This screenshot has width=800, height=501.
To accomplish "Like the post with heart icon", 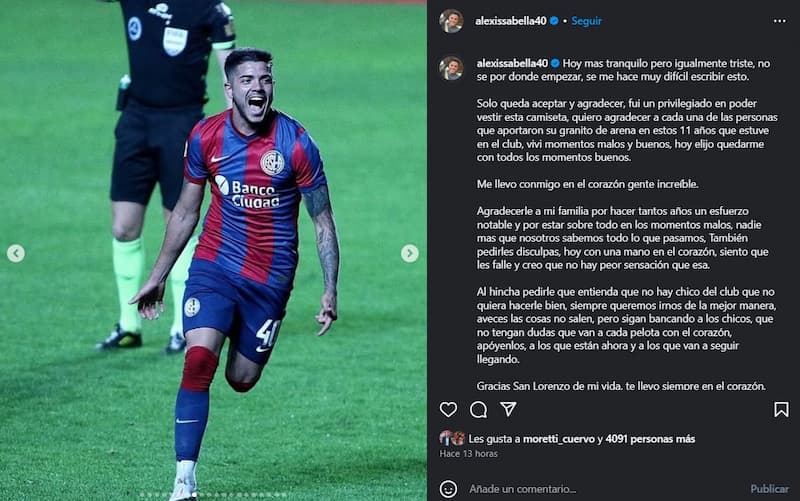I will point(448,409).
